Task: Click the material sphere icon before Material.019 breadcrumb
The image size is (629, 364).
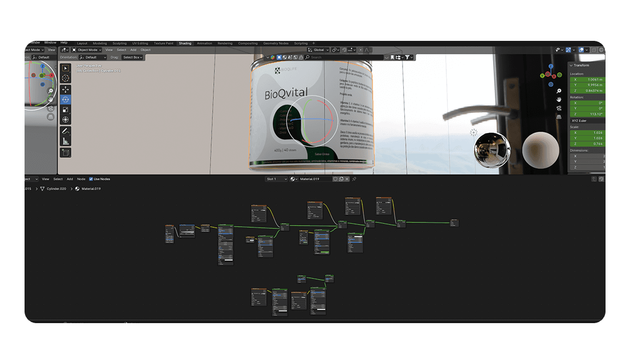Action: (77, 189)
